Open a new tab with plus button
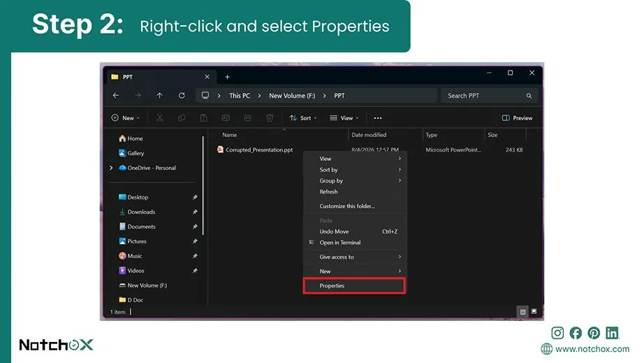 (227, 77)
